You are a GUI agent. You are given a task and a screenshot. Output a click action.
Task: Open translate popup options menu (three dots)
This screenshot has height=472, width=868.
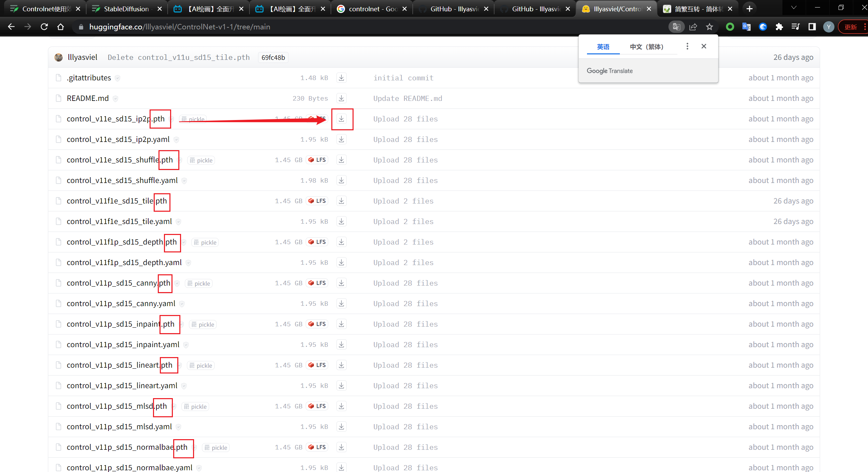click(x=687, y=46)
